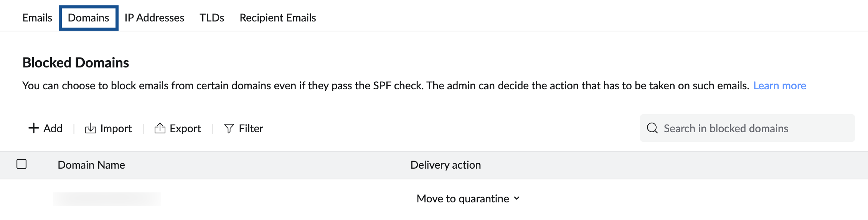Click the Export button label

tap(185, 128)
